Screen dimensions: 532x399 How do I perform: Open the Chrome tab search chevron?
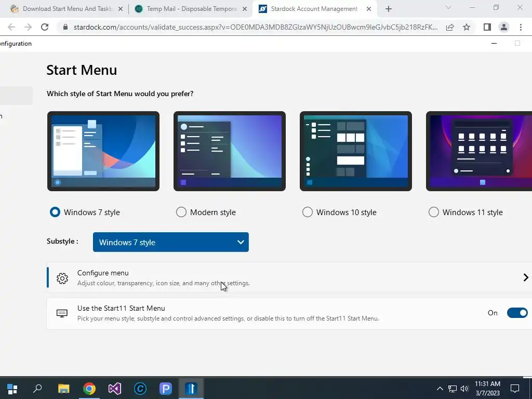[x=448, y=7]
